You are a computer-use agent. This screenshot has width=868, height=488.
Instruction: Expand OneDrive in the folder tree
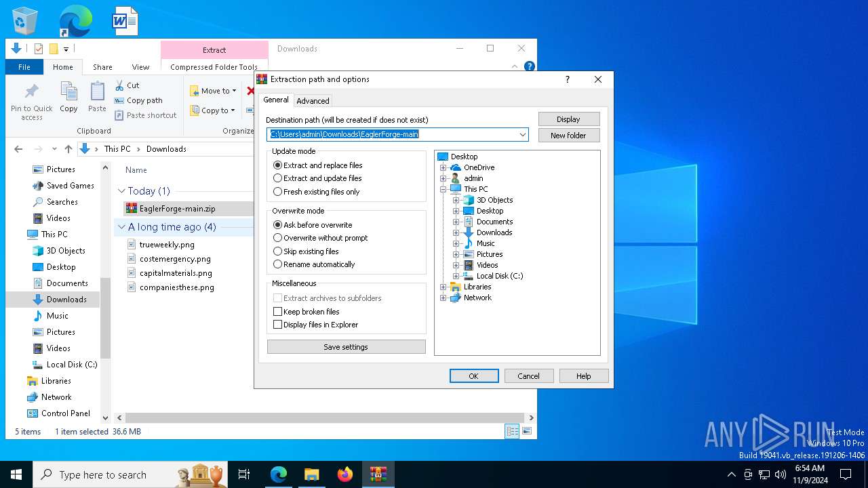(443, 167)
